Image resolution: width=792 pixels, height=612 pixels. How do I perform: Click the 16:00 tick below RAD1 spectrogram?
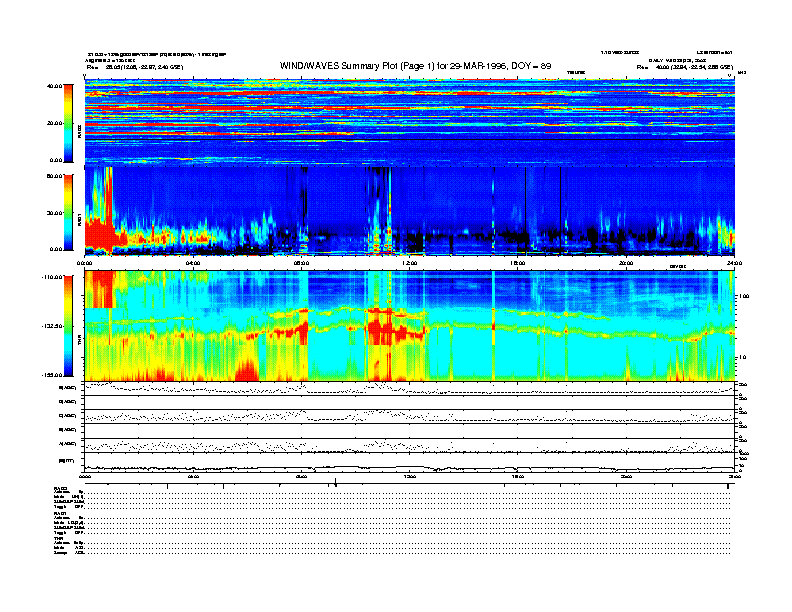518,263
